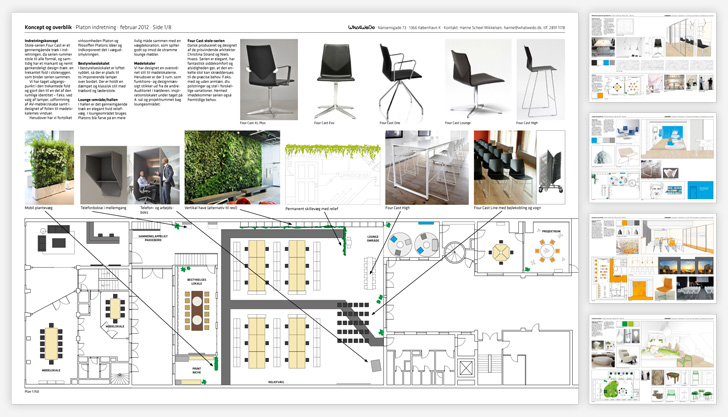This screenshot has width=728, height=417.
Task: Click the Four Cast XL Plus chair photo
Action: (269, 79)
